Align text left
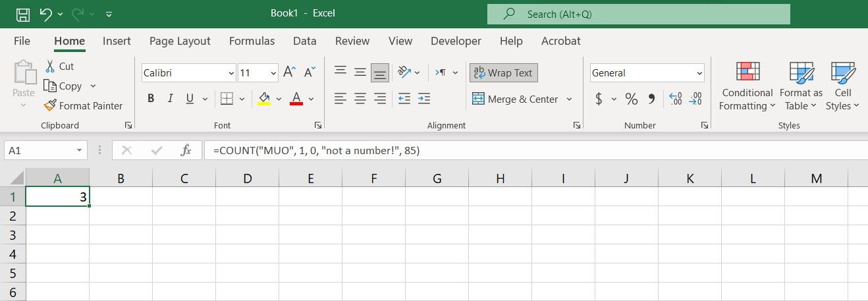Screen dimensions: 868x301 340,99
